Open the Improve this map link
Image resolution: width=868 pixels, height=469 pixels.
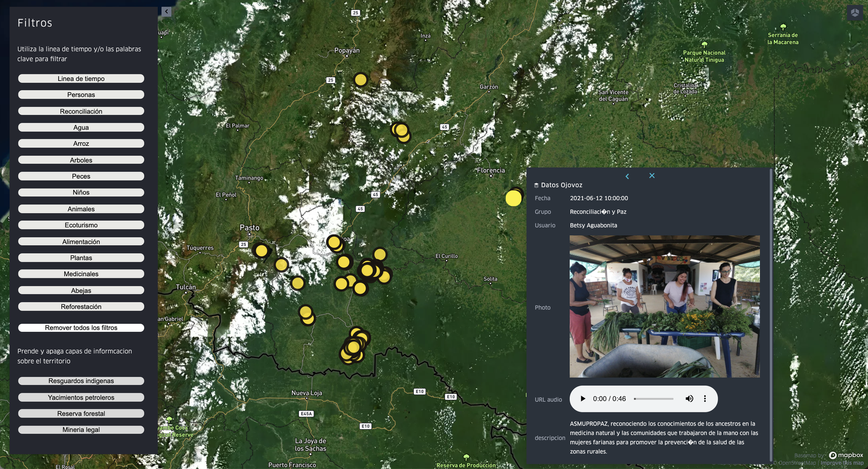click(842, 463)
